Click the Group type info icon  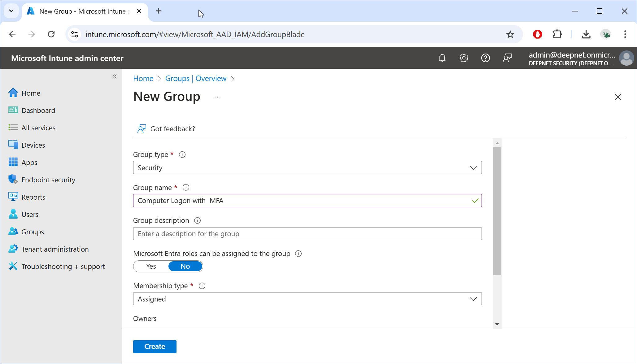point(182,154)
